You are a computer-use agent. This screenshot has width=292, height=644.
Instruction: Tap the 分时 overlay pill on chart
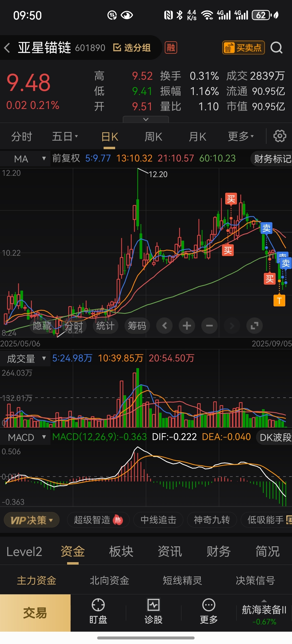pos(74,326)
